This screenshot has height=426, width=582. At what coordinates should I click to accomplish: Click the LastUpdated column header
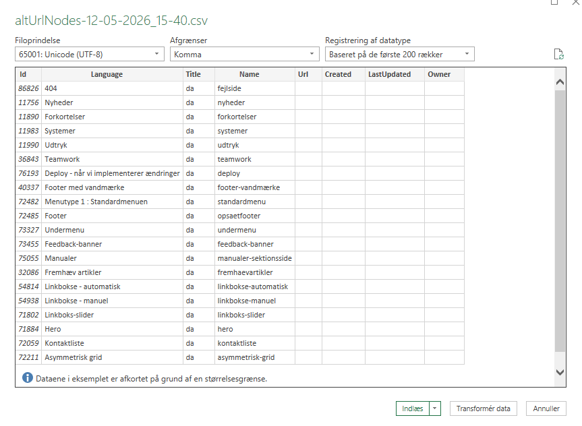pos(395,74)
